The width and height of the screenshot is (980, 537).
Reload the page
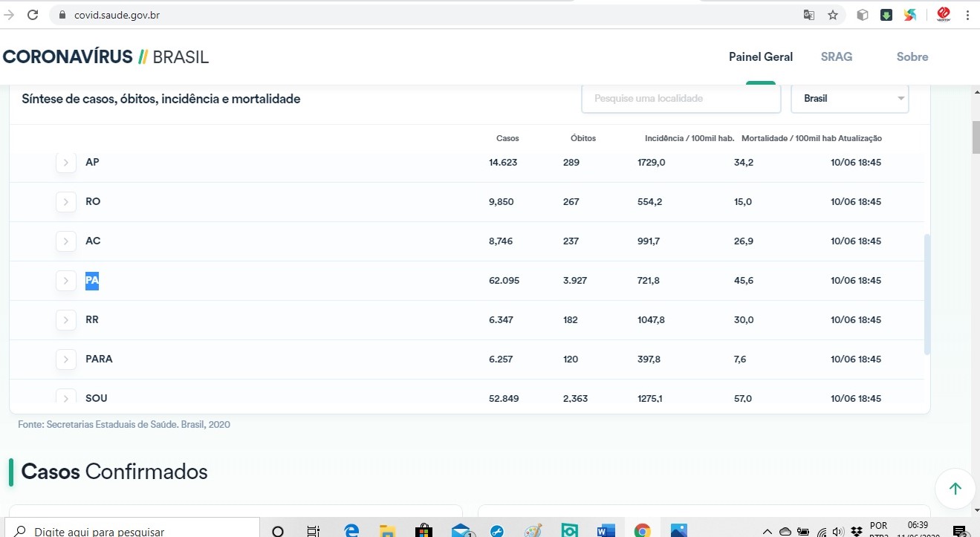(33, 15)
